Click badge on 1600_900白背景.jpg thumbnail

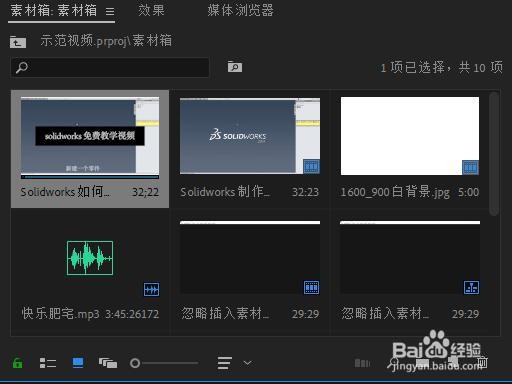pyautogui.click(x=470, y=167)
